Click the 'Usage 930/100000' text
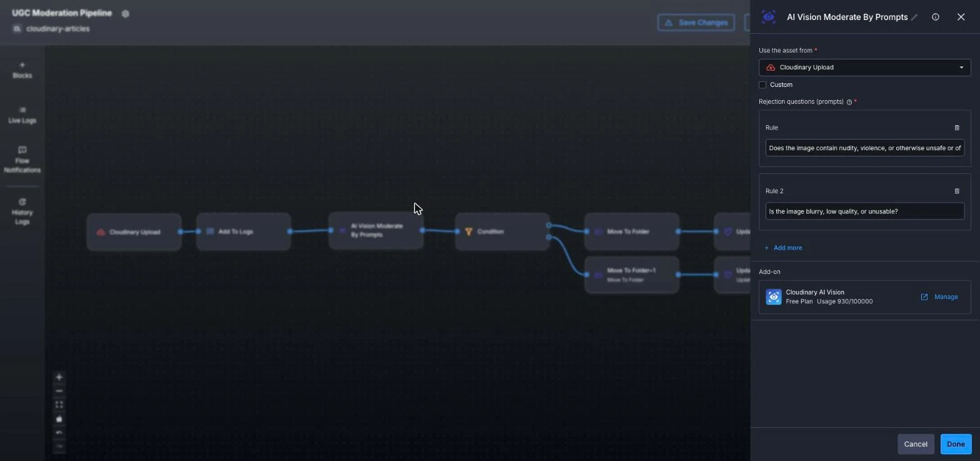The height and width of the screenshot is (461, 980). click(x=844, y=301)
